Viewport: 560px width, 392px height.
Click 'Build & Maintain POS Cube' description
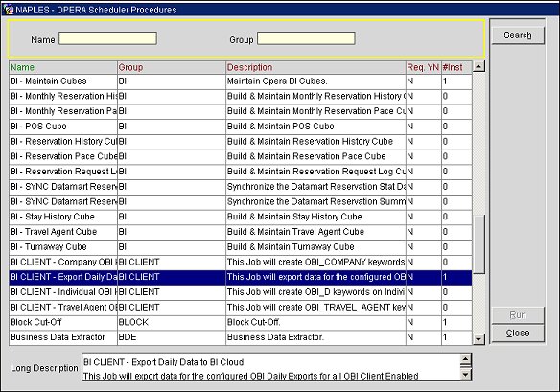click(x=316, y=127)
